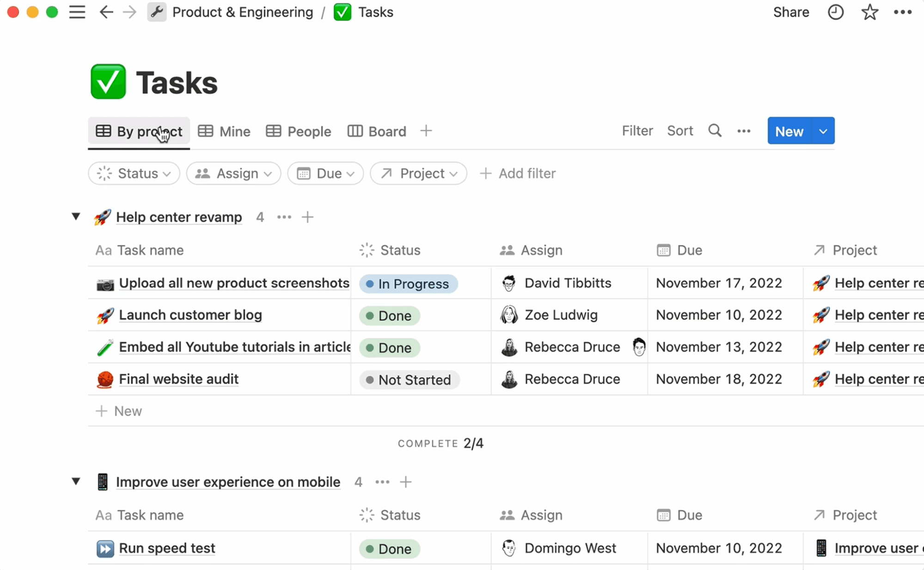Navigate back using the back arrow
Viewport: 924px width, 570px height.
click(106, 12)
